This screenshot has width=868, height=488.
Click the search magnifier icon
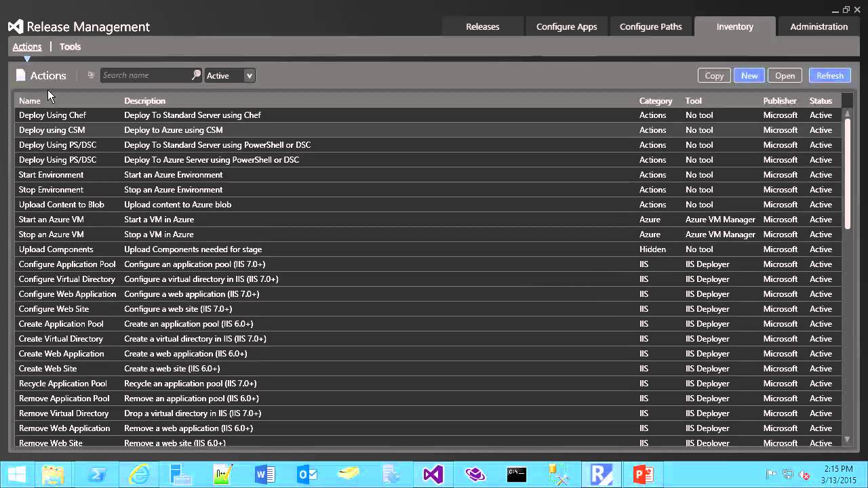(x=196, y=75)
